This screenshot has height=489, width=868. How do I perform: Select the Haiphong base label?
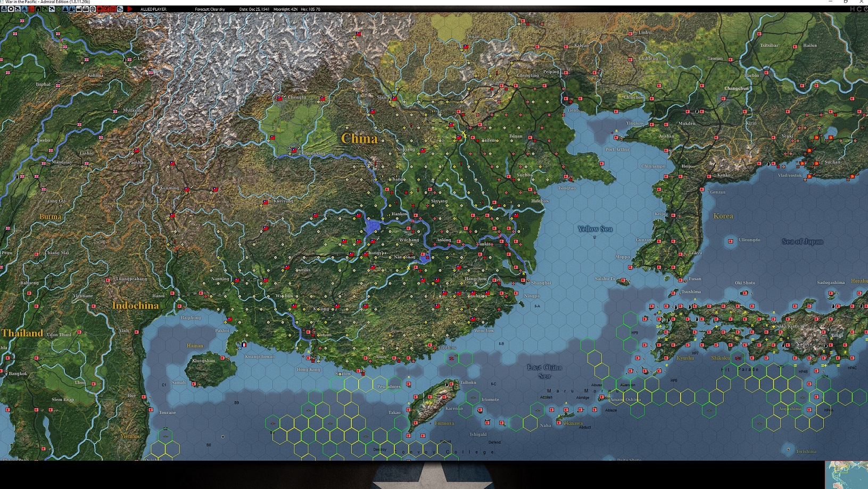pyautogui.click(x=191, y=317)
